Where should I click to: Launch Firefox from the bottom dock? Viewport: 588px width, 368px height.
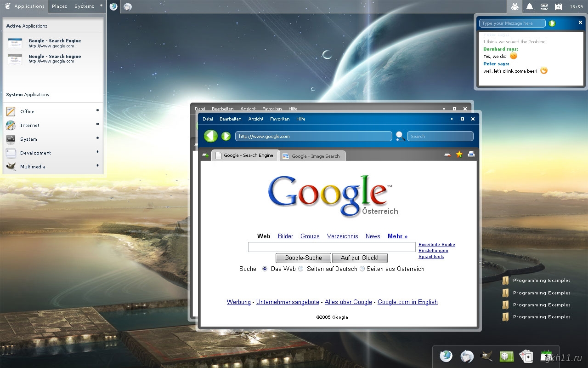(x=446, y=356)
